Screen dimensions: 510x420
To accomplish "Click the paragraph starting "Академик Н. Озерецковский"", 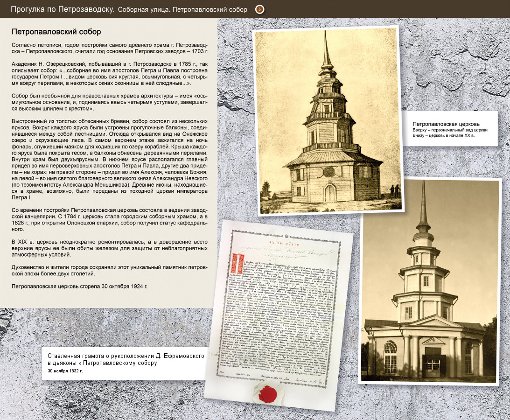I will (110, 74).
